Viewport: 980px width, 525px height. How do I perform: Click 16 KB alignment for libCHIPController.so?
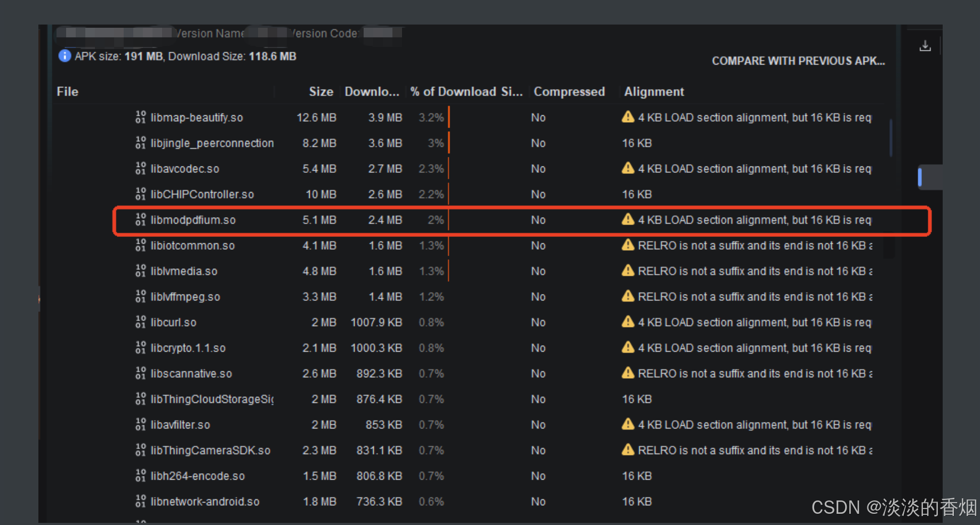[637, 194]
